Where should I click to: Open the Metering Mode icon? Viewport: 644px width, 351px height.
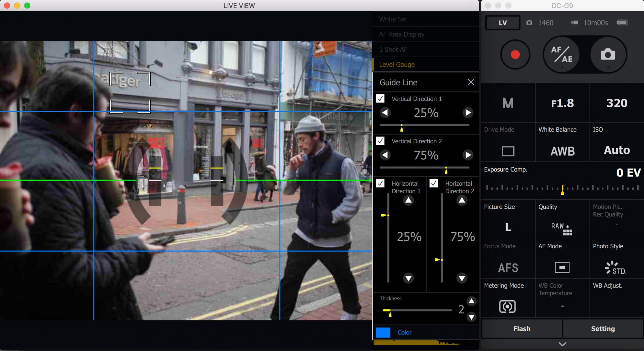507,306
